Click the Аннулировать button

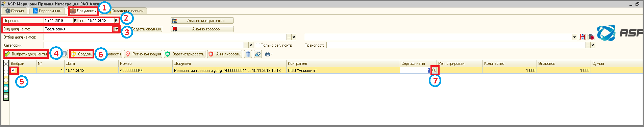[x=225, y=54]
